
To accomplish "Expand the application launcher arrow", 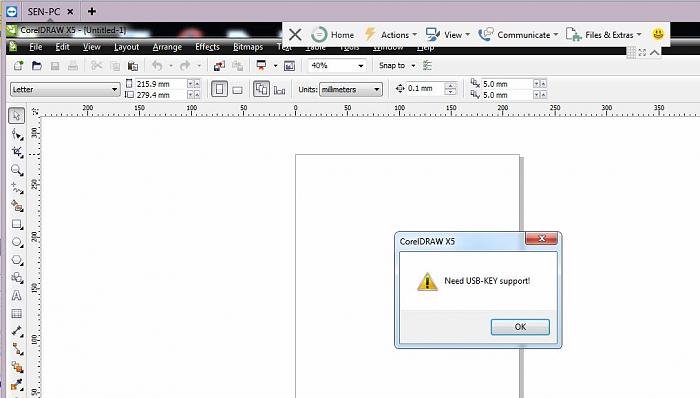I will pos(275,66).
